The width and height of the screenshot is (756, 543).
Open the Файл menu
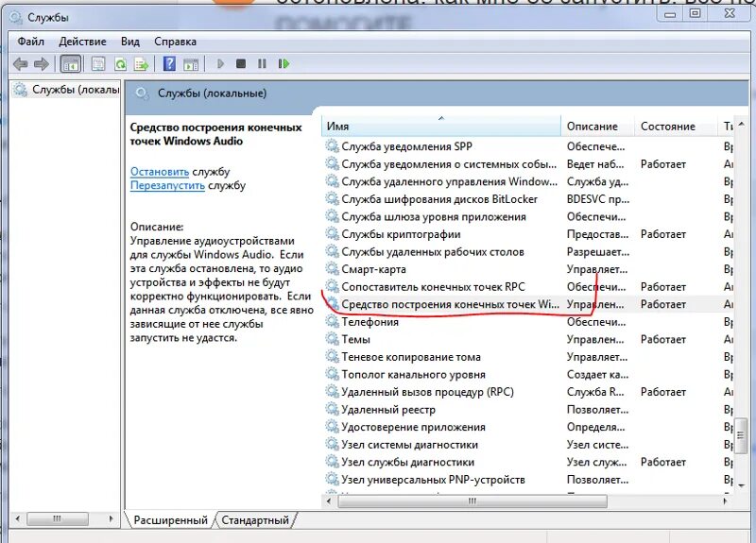point(31,42)
